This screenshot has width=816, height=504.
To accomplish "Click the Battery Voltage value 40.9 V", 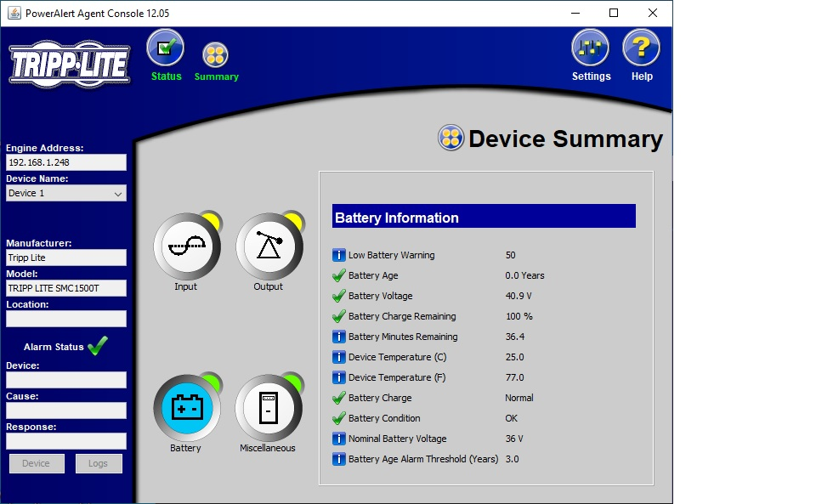I will [518, 296].
